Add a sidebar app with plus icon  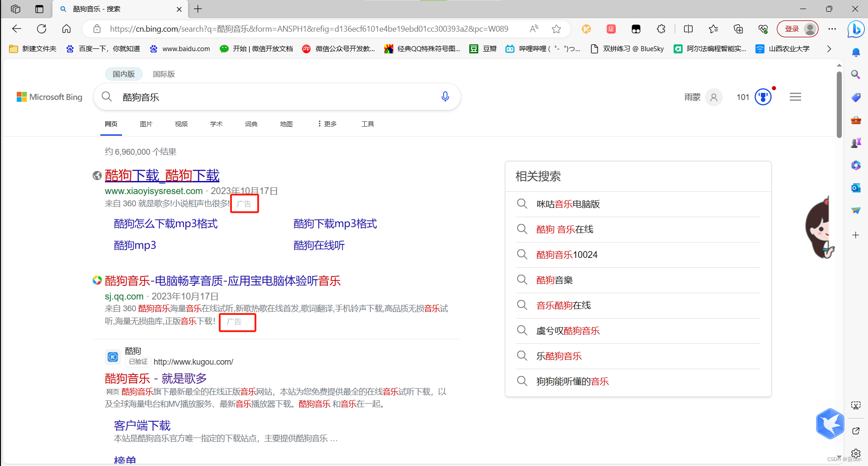(x=856, y=235)
